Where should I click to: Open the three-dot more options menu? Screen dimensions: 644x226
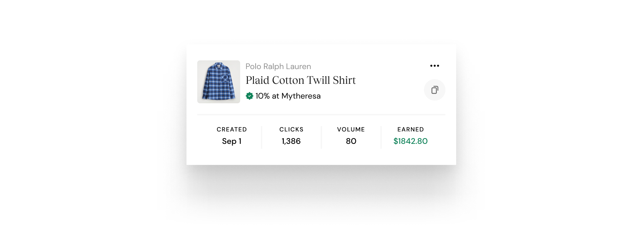click(x=434, y=66)
